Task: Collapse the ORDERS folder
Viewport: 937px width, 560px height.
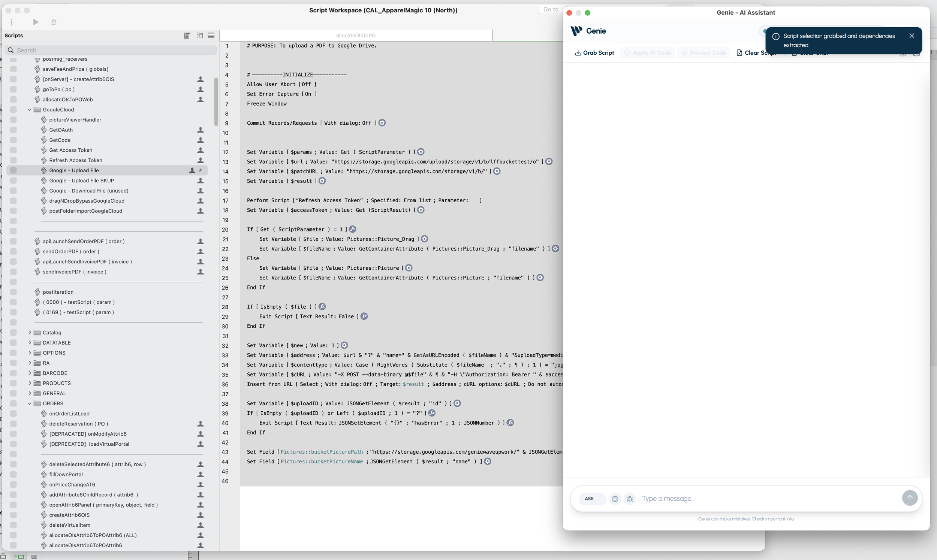Action: [x=30, y=403]
